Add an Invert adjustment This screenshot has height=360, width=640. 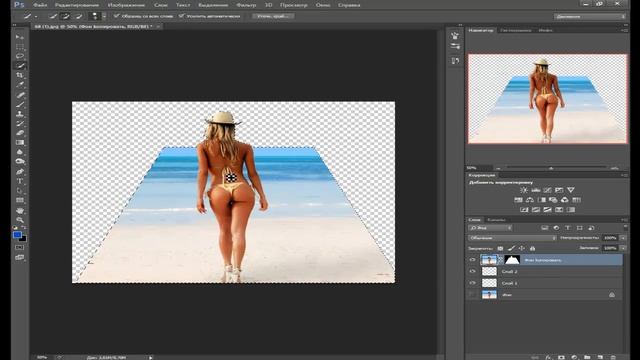524,210
